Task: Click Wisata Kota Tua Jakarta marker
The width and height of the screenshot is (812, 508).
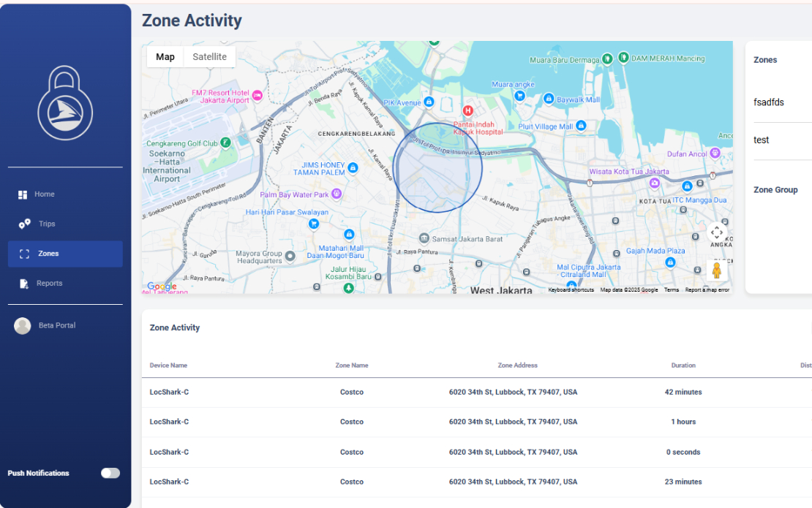Action: (x=655, y=183)
